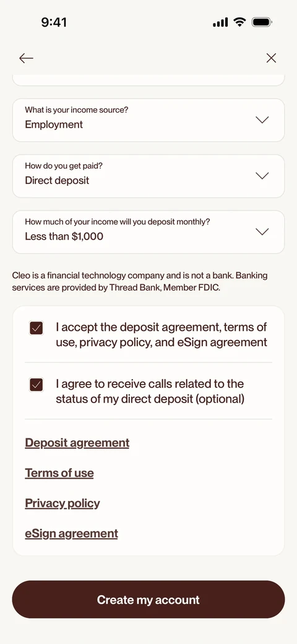Tap the chevron in How do you get paid
Image resolution: width=297 pixels, height=644 pixels.
click(x=262, y=176)
